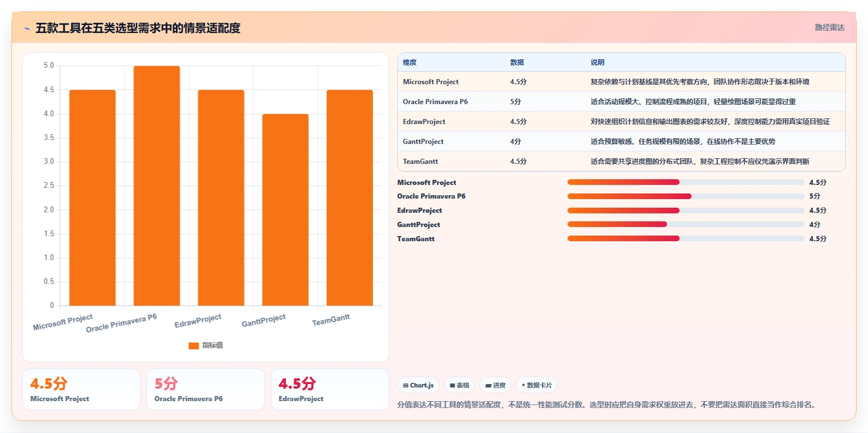Click the chart title 五款工具在五类选型需求中的情景适配度
868x433 pixels.
(138, 28)
